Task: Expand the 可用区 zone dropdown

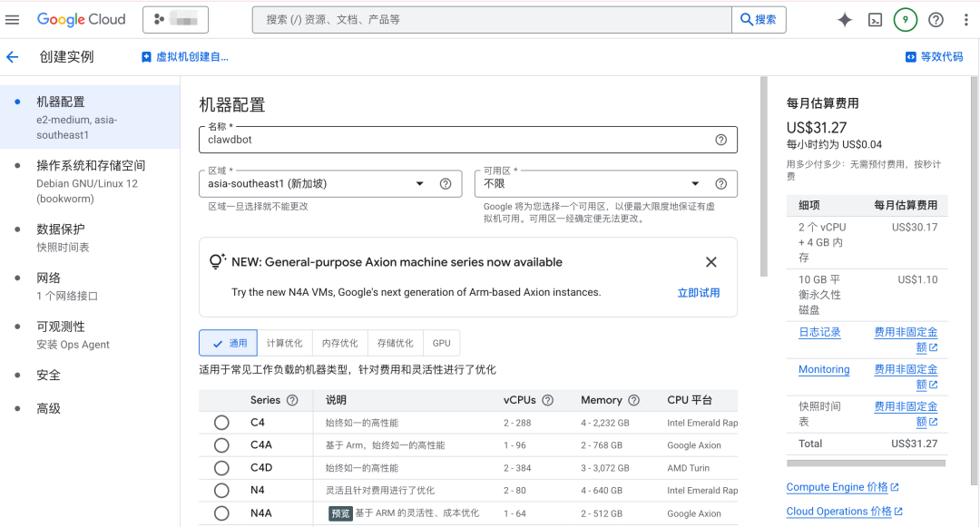Action: (694, 182)
